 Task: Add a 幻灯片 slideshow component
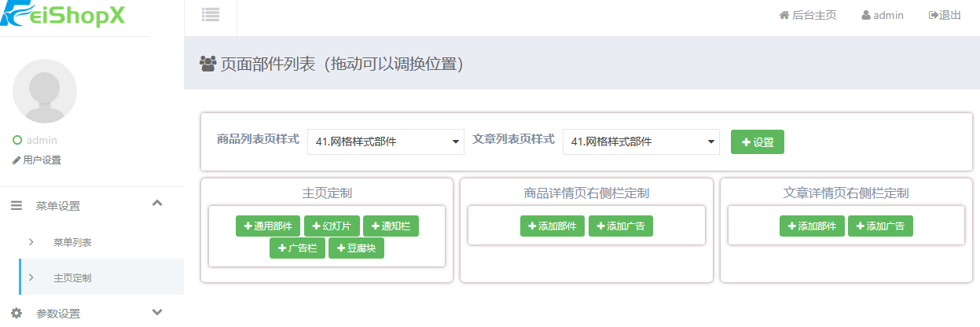click(x=332, y=226)
